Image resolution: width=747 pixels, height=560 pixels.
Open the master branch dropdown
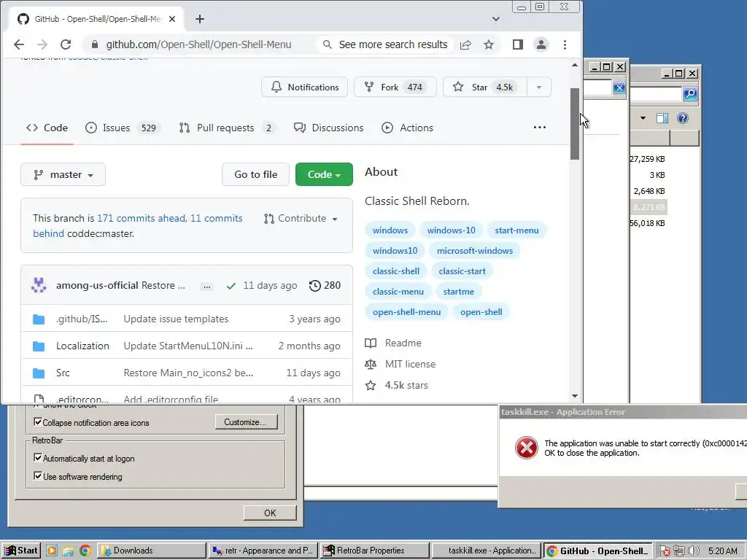[63, 174]
